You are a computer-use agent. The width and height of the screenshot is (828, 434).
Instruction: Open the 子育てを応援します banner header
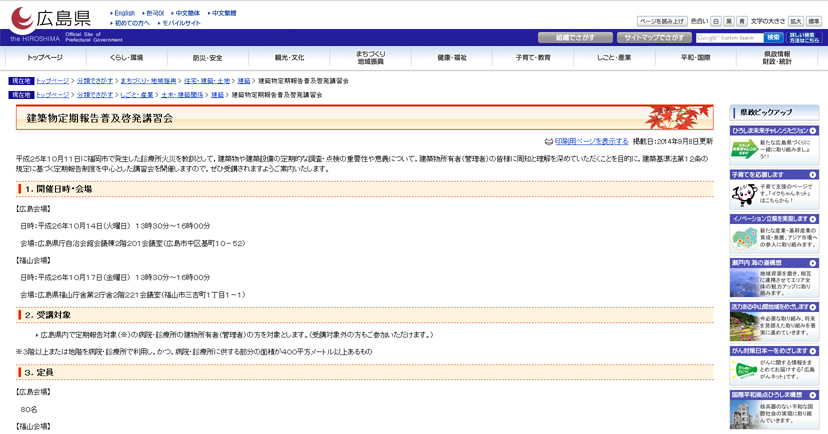point(774,174)
